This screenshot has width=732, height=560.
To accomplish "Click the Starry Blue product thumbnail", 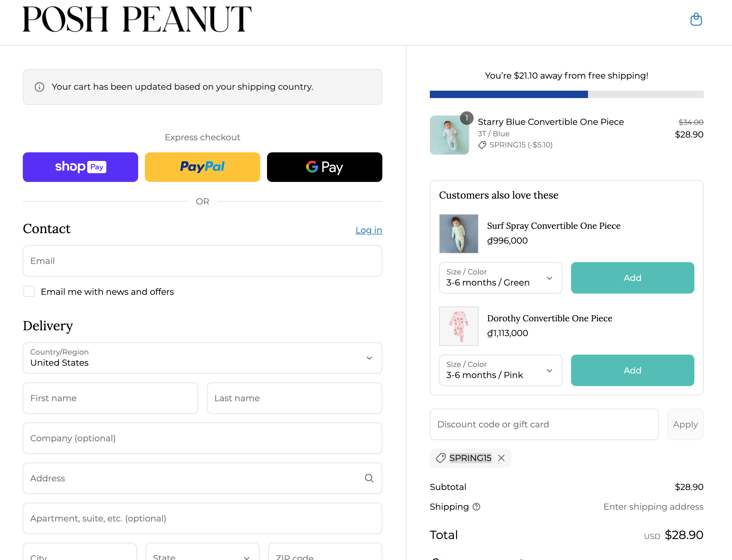I will point(449,135).
